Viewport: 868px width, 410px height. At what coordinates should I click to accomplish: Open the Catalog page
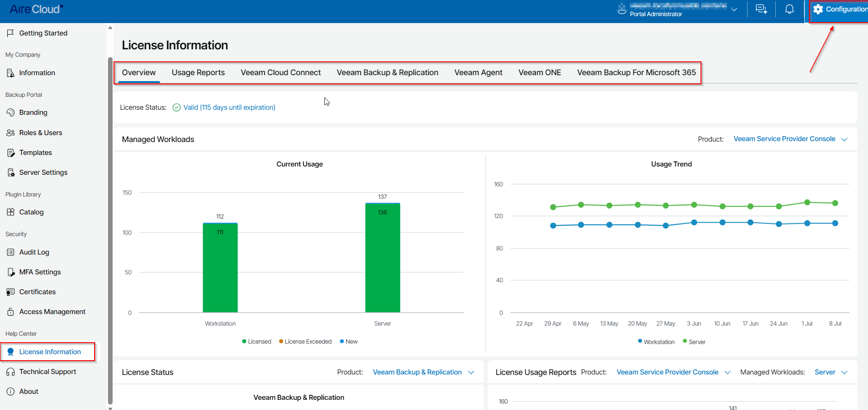pyautogui.click(x=31, y=212)
